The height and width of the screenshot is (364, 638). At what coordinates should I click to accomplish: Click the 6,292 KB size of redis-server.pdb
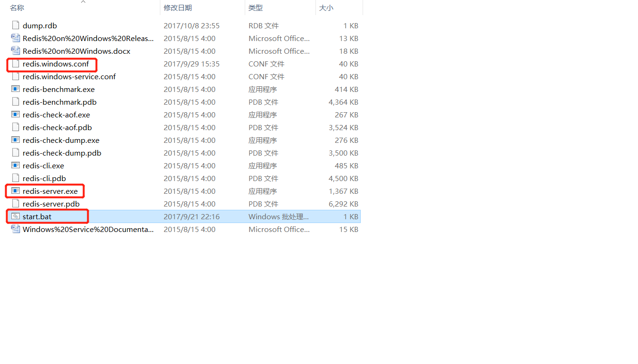click(x=343, y=204)
